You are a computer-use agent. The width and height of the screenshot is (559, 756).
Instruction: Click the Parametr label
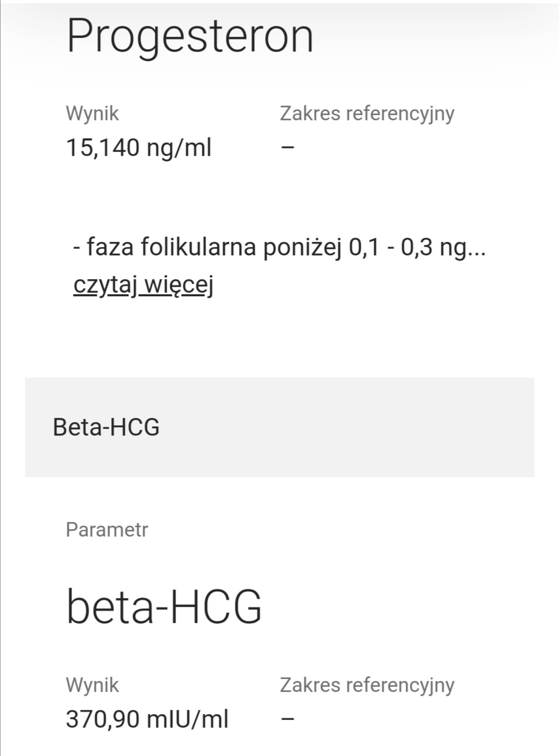[x=107, y=530]
